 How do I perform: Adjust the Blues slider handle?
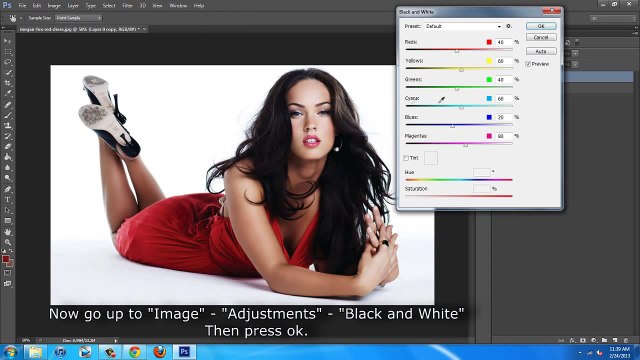452,126
